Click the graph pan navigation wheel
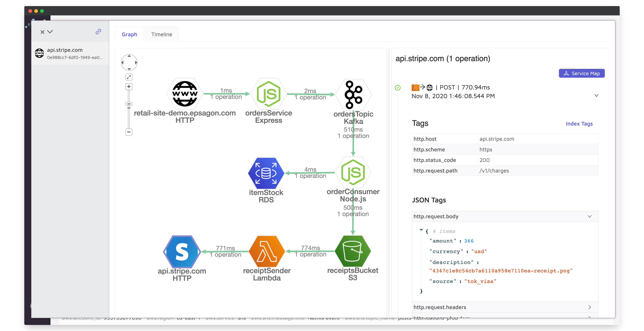The height and width of the screenshot is (331, 644). 129,63
